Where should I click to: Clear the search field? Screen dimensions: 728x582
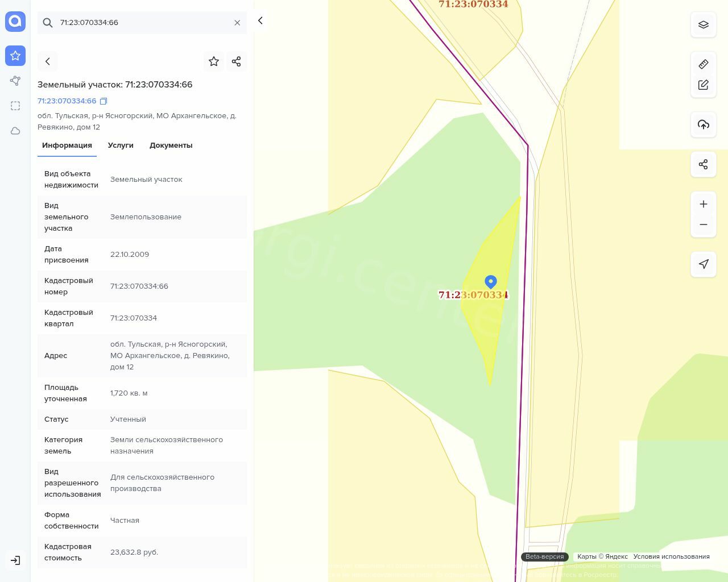point(237,23)
